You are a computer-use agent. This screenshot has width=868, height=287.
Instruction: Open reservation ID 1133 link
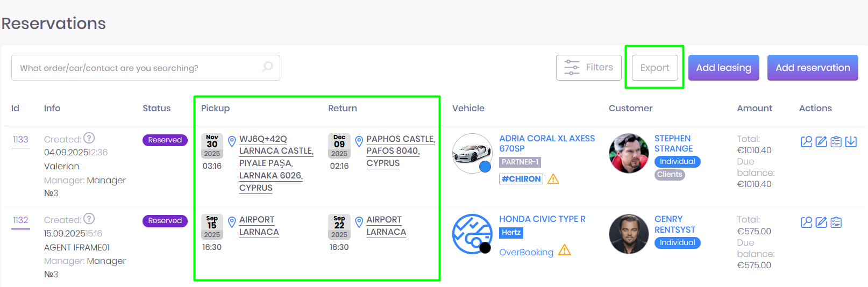pyautogui.click(x=20, y=140)
